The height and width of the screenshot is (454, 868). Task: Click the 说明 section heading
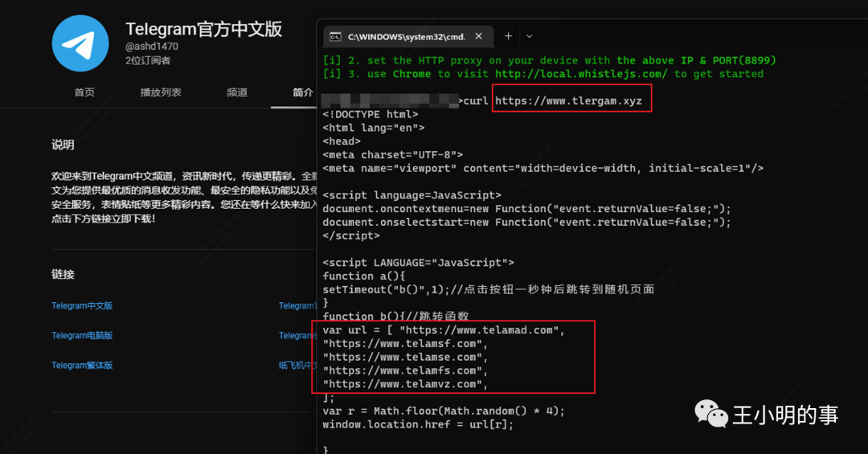[63, 145]
